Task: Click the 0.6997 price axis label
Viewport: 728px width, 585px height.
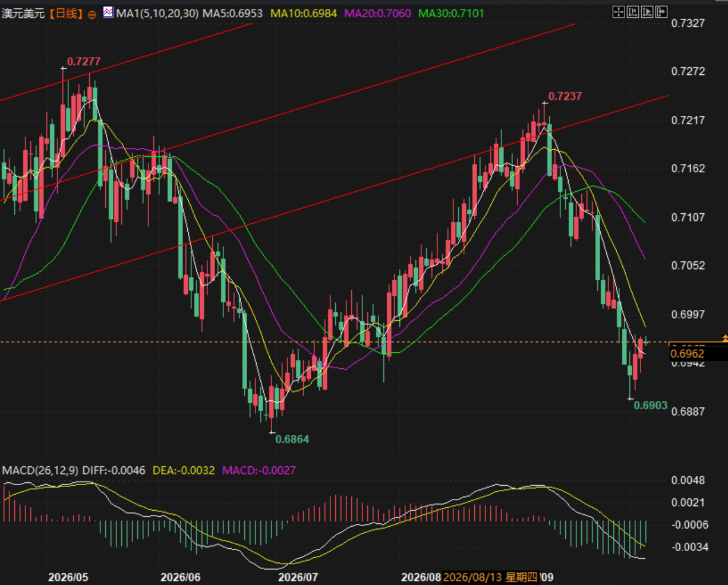Action: [688, 314]
